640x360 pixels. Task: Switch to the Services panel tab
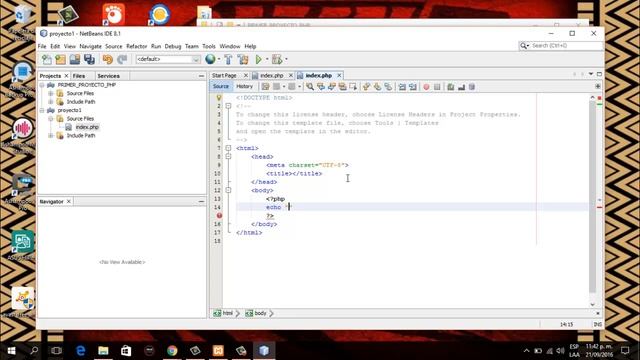coord(109,76)
